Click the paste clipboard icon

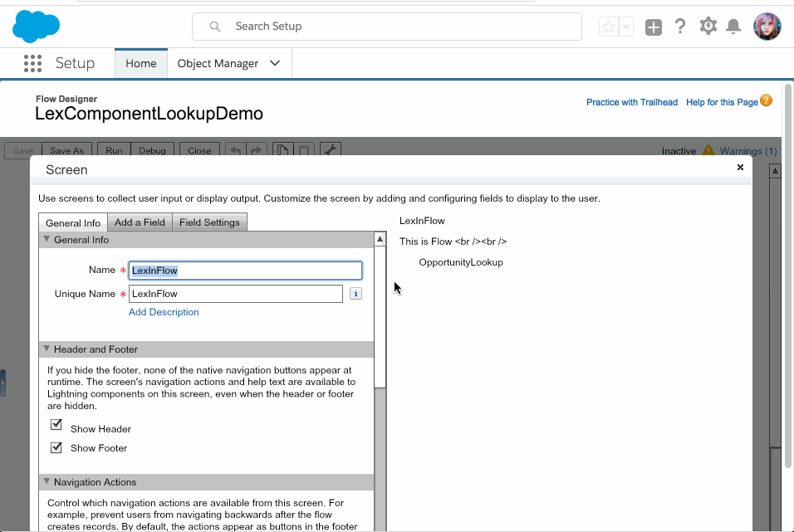point(304,150)
